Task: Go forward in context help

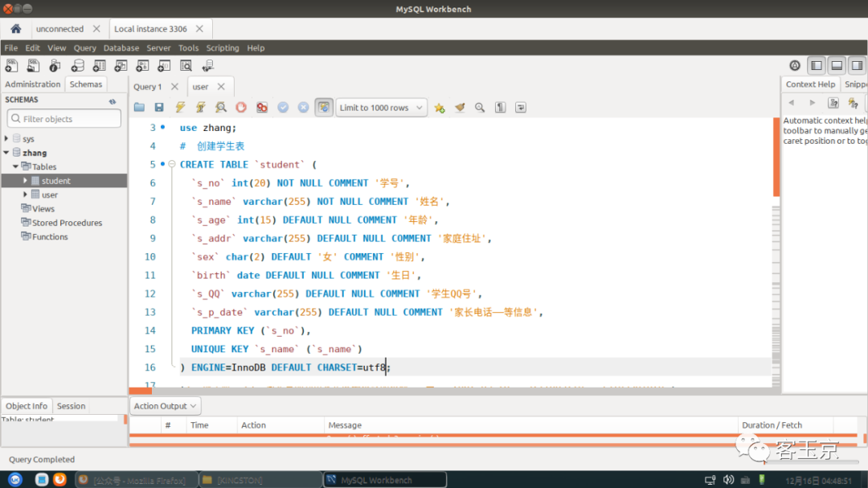Action: pyautogui.click(x=812, y=103)
